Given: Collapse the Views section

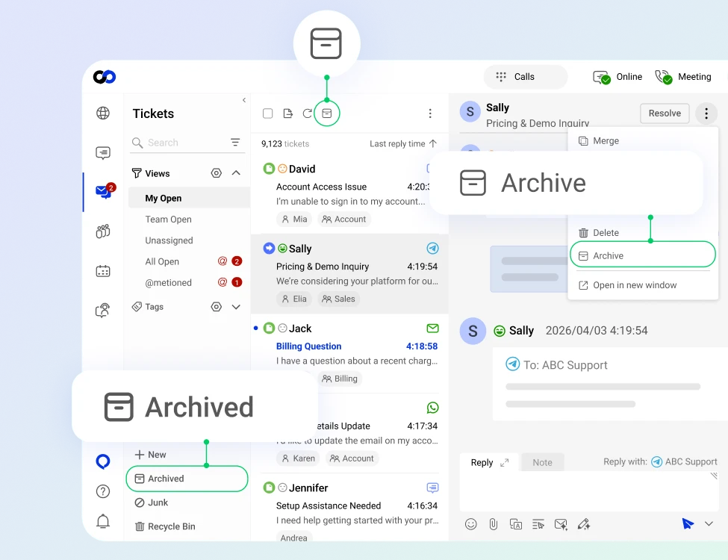Looking at the screenshot, I should coord(236,173).
